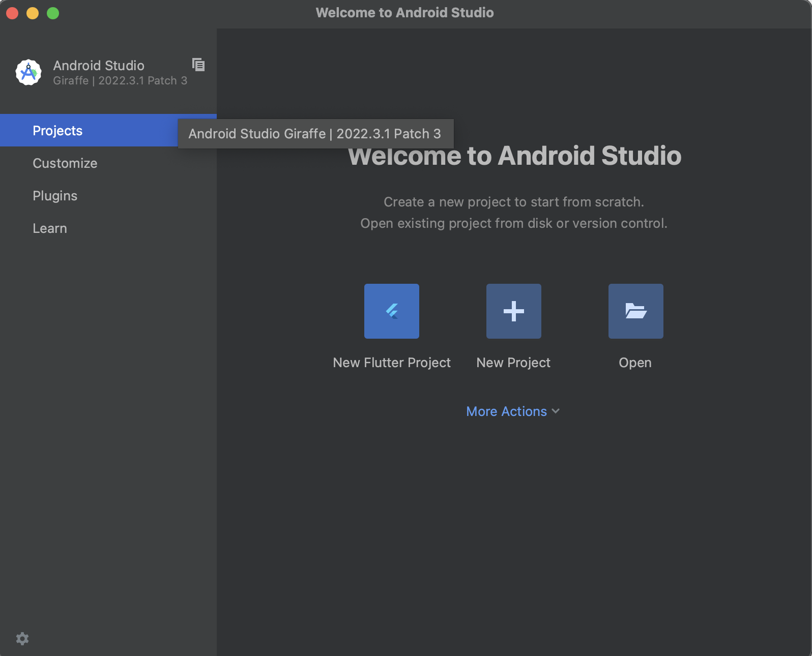Click the red close window button
Screen dimensions: 812x656
coord(12,13)
